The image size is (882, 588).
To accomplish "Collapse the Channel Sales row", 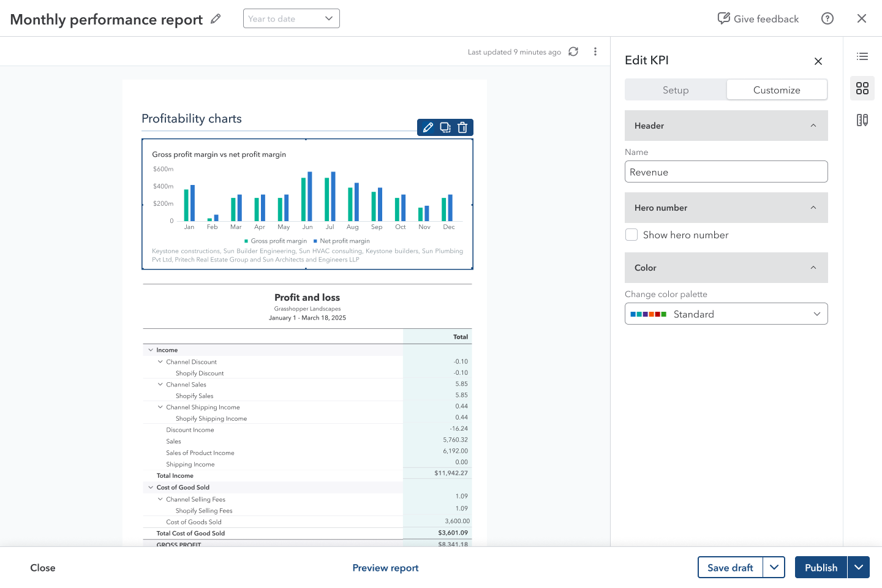I will point(160,384).
